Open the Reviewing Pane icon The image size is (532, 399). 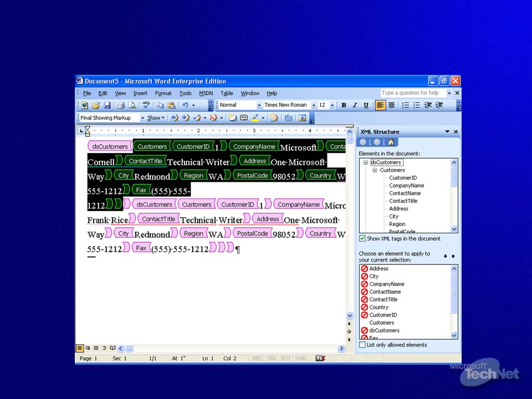302,118
